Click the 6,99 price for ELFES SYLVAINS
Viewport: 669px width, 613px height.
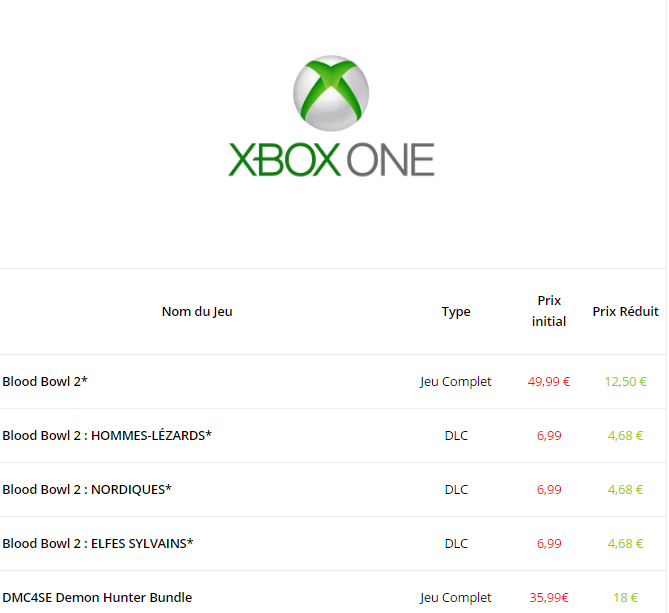(x=549, y=544)
